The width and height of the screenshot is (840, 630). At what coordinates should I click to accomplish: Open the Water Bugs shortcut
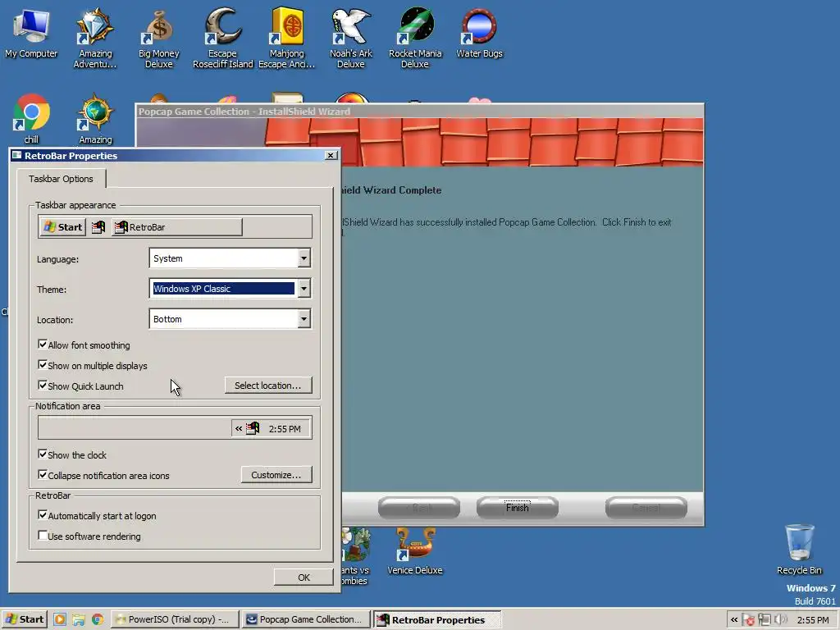(x=479, y=33)
